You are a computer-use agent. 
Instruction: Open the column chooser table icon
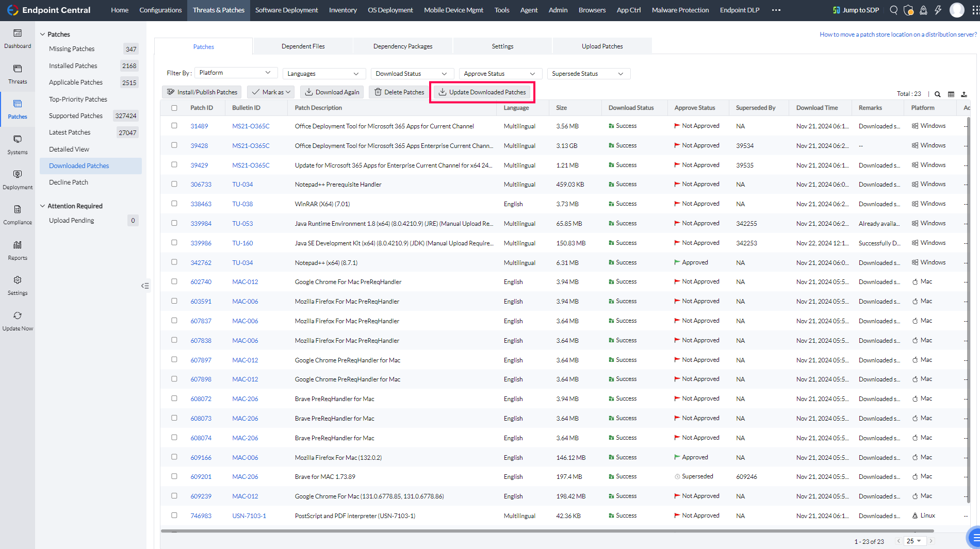951,94
